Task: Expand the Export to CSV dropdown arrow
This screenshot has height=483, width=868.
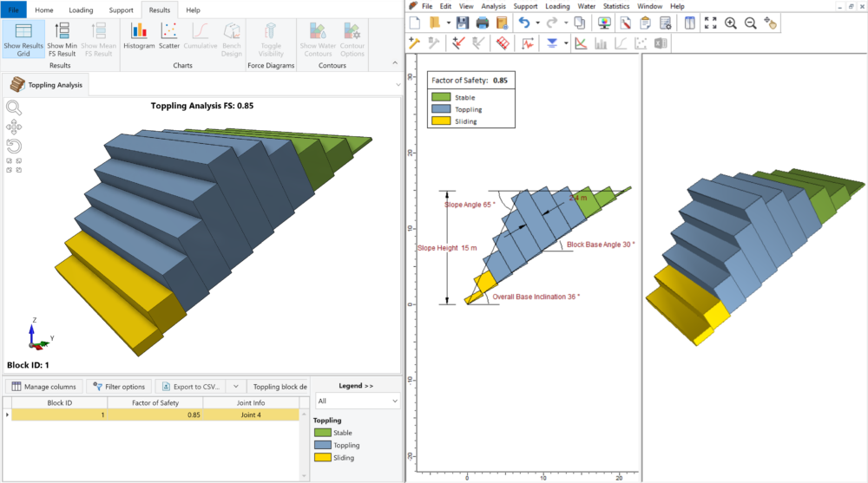Action: click(x=235, y=387)
